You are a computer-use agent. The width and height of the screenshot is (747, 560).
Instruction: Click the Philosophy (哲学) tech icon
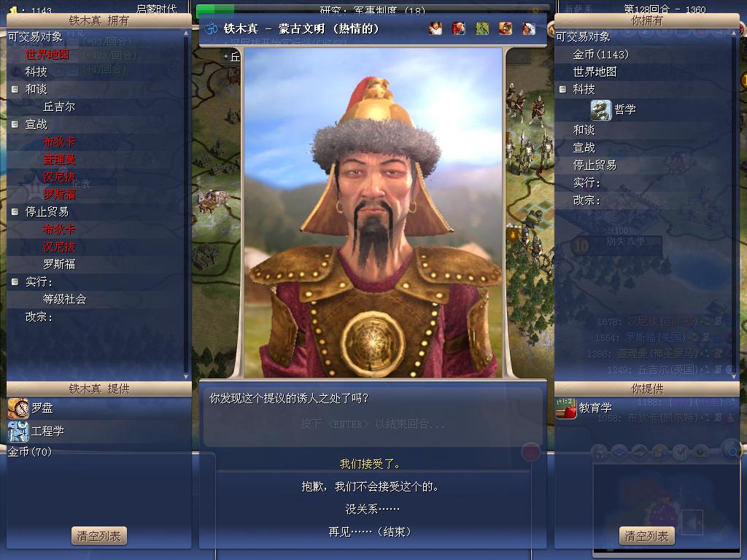coord(600,109)
